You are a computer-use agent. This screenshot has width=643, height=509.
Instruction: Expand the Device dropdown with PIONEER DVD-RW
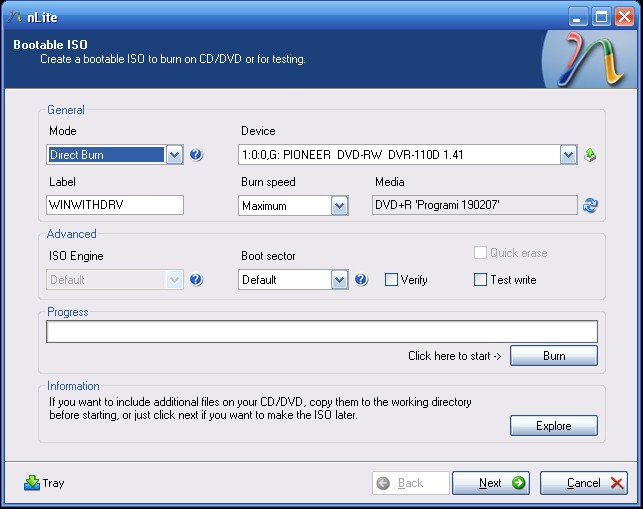pyautogui.click(x=408, y=155)
